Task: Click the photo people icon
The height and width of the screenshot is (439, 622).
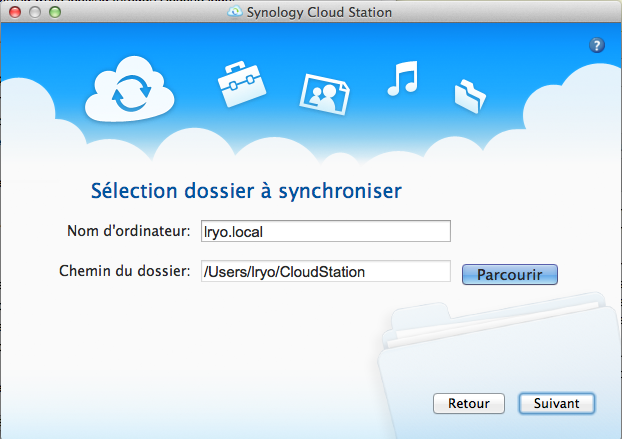Action: [324, 95]
